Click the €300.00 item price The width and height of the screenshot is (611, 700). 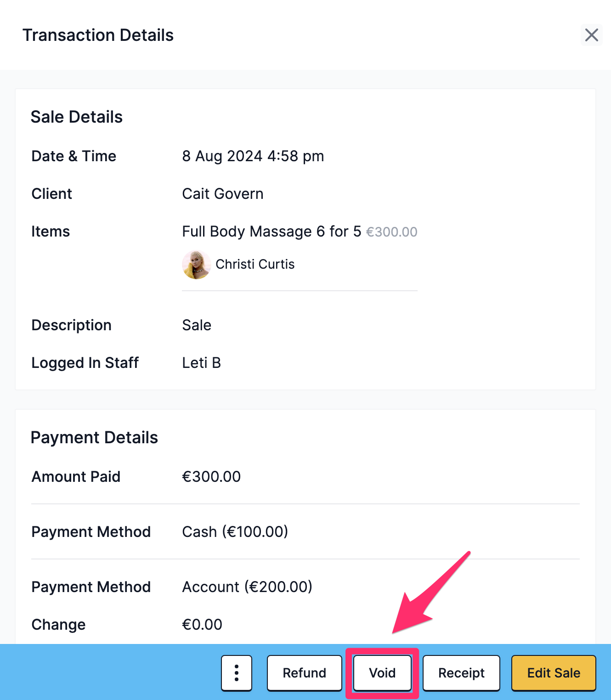click(x=391, y=232)
